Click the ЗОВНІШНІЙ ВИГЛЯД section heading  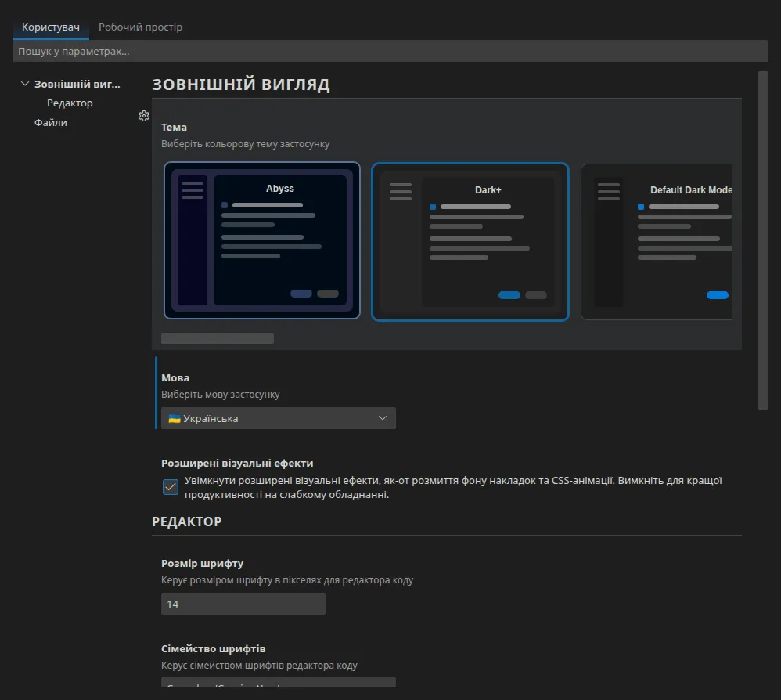point(240,85)
